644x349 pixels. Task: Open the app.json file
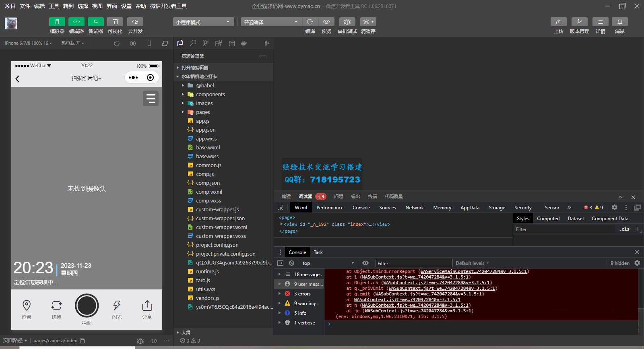pos(223,130)
